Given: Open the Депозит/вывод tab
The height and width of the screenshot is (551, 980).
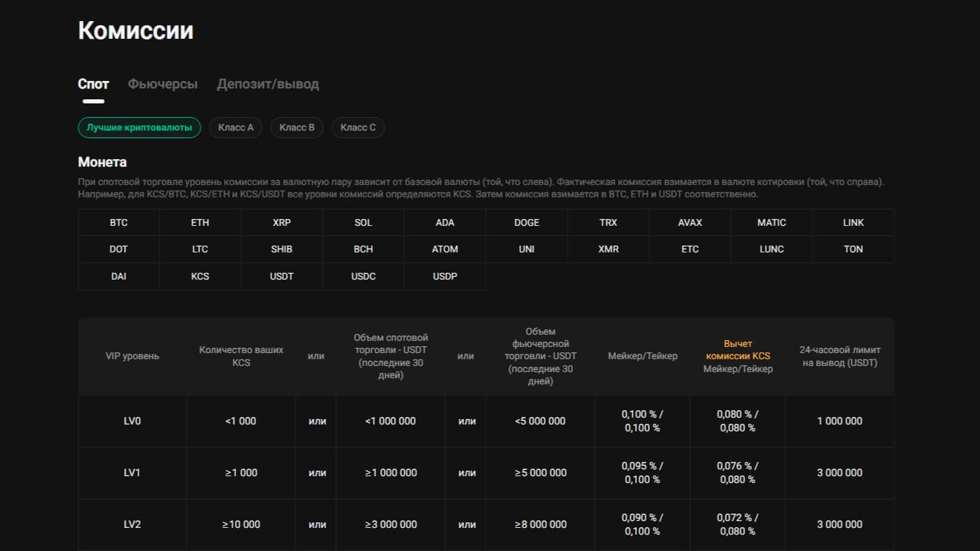Looking at the screenshot, I should [x=267, y=84].
